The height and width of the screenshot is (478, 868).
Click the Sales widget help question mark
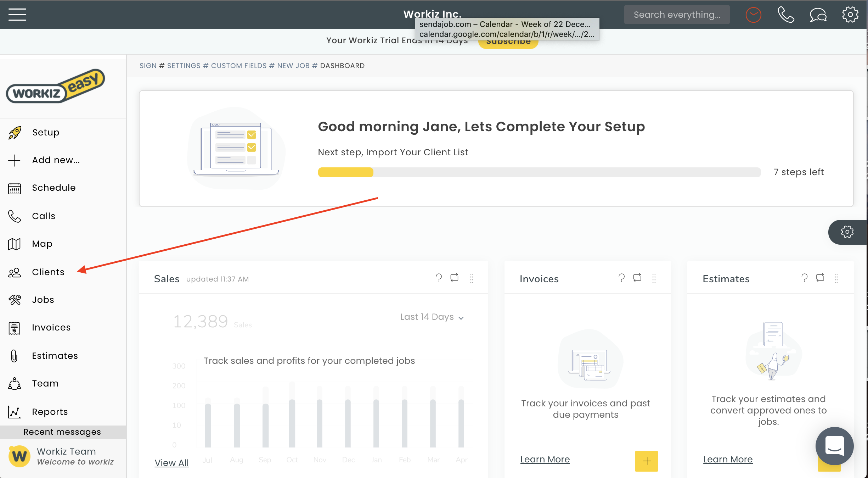click(x=439, y=278)
